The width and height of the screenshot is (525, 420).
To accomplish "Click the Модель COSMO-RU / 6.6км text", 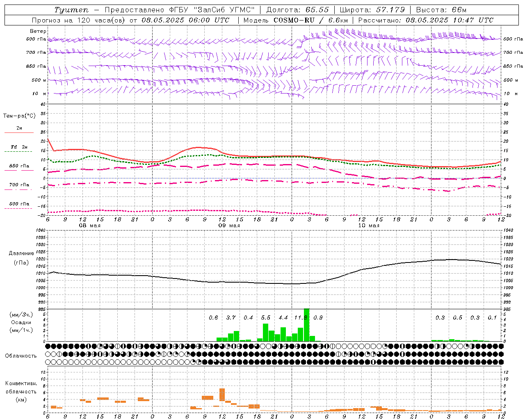I will [x=296, y=20].
